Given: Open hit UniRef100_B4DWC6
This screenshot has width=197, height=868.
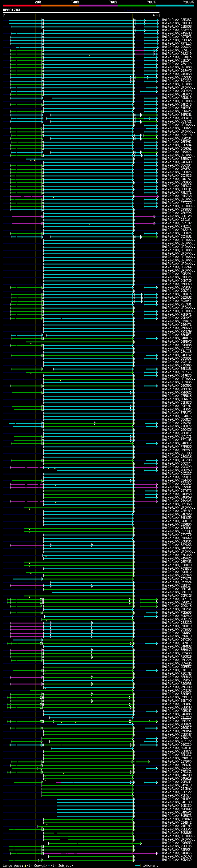Looking at the screenshot, I should pos(177,853).
